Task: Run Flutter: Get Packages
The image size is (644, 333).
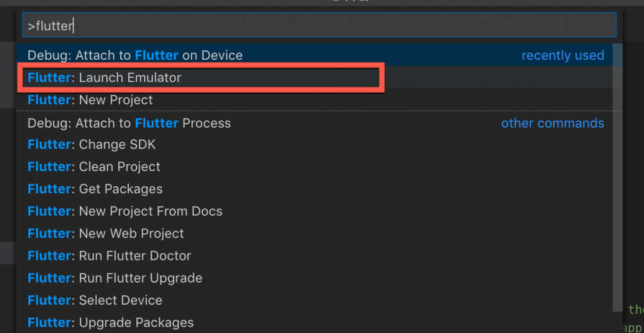Action: [95, 189]
